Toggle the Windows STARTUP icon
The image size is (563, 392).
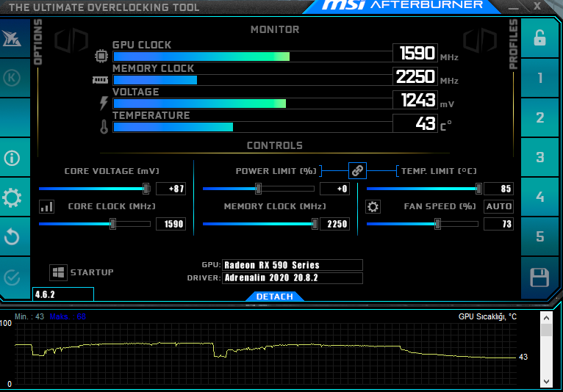tap(58, 272)
